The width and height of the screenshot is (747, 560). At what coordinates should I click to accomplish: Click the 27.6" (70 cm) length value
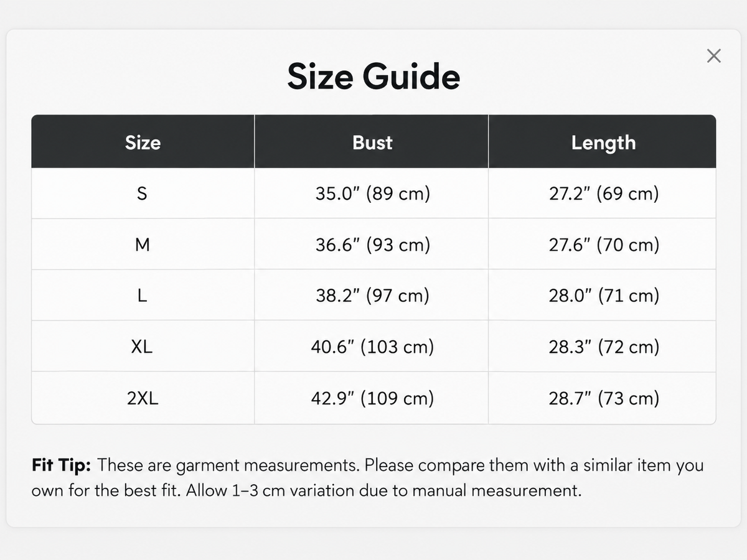[603, 245]
